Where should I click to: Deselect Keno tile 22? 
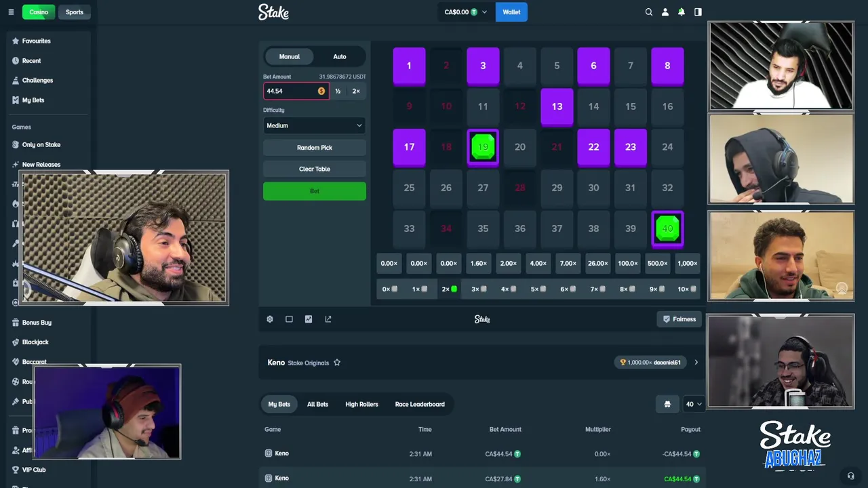tap(593, 147)
